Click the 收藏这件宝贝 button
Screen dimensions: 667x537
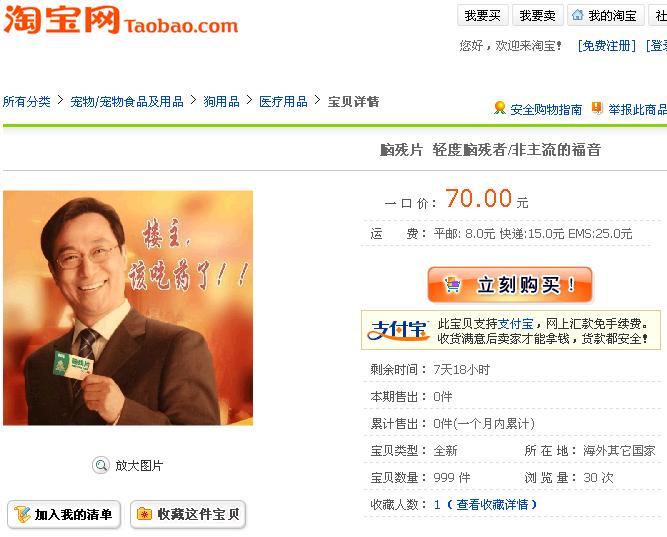[x=188, y=514]
